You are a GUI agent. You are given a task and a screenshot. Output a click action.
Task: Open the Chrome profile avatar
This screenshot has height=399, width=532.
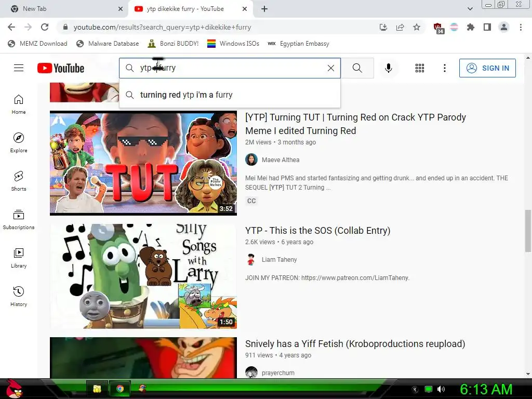[504, 27]
